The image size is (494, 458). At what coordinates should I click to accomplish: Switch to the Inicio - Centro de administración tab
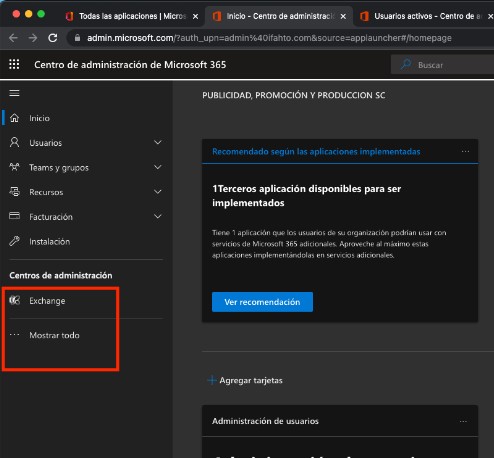point(279,16)
